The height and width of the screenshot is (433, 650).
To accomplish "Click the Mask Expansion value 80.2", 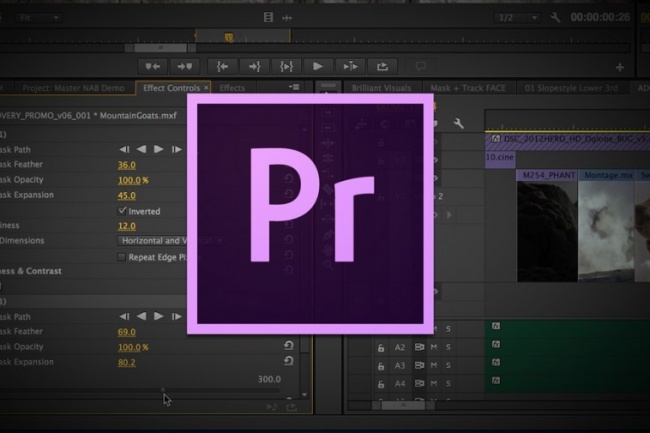I will 126,363.
